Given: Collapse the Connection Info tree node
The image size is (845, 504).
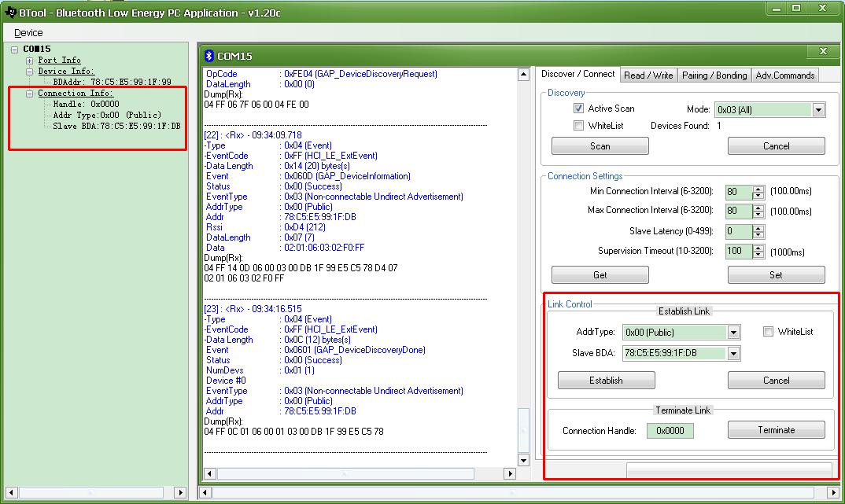Looking at the screenshot, I should click(30, 93).
